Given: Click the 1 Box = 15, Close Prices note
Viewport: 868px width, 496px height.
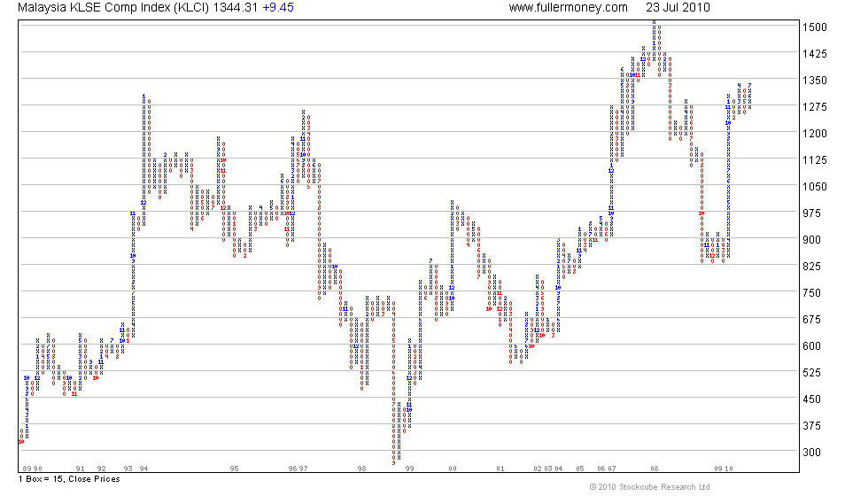Looking at the screenshot, I should (69, 479).
